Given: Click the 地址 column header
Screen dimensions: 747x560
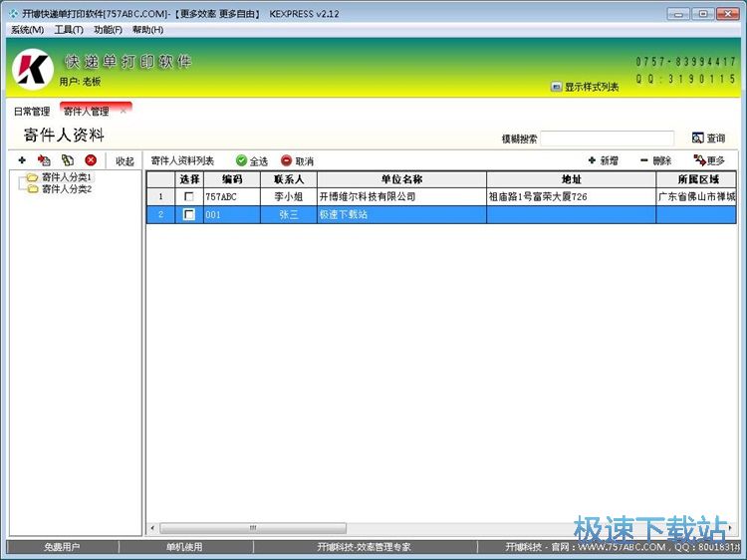Looking at the screenshot, I should click(572, 179).
